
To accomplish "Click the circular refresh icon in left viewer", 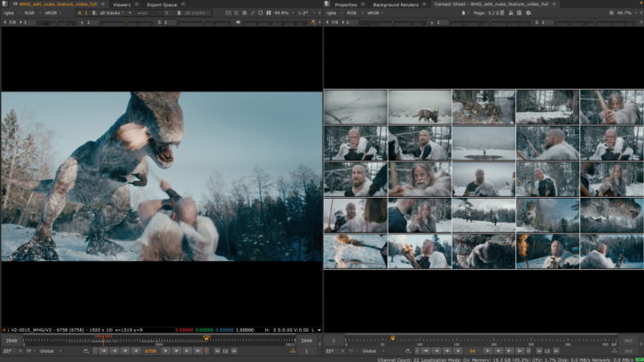I will [x=261, y=12].
